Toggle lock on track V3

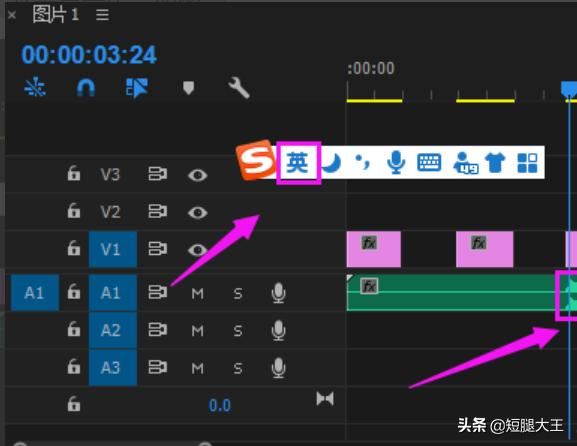[x=74, y=173]
